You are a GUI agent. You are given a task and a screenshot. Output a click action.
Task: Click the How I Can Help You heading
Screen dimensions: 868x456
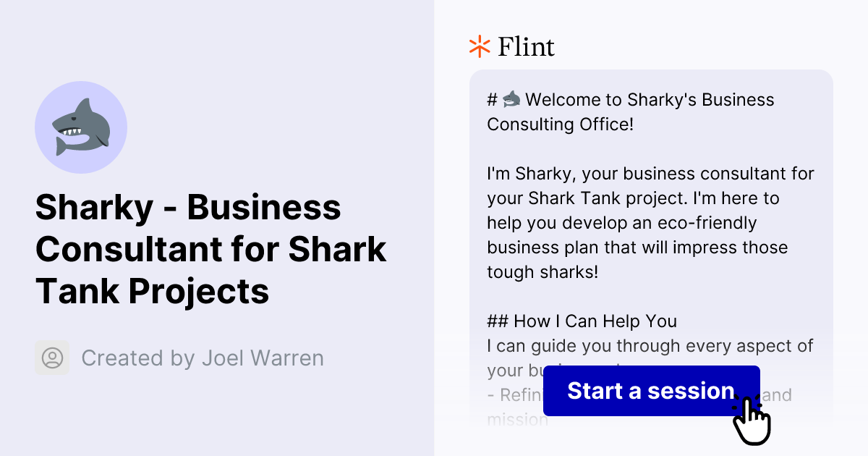click(x=582, y=321)
